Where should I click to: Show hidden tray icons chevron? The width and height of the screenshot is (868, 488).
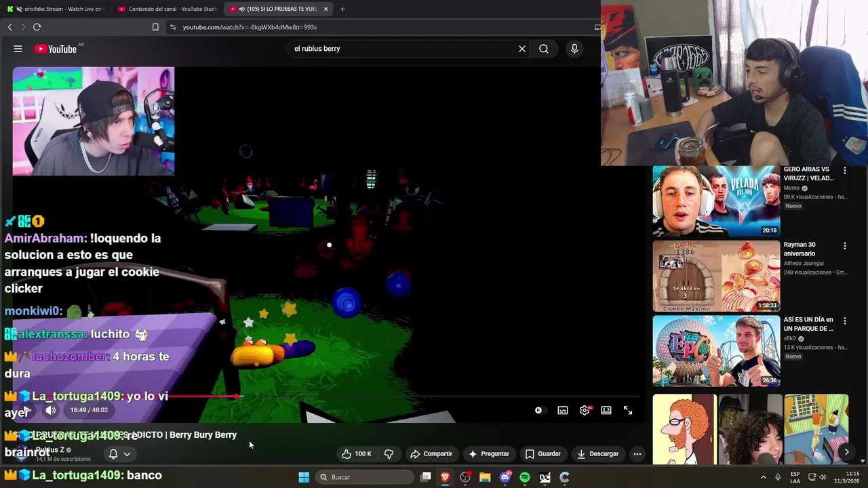[763, 477]
